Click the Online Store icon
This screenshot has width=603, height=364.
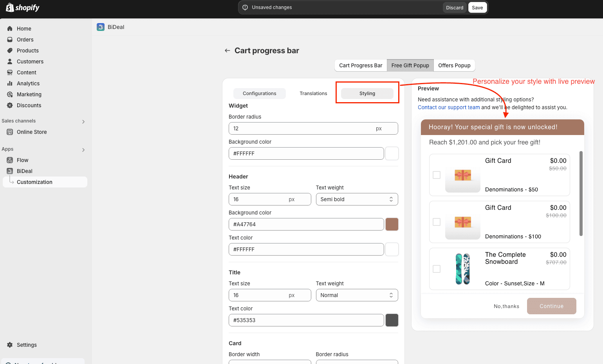tap(10, 132)
